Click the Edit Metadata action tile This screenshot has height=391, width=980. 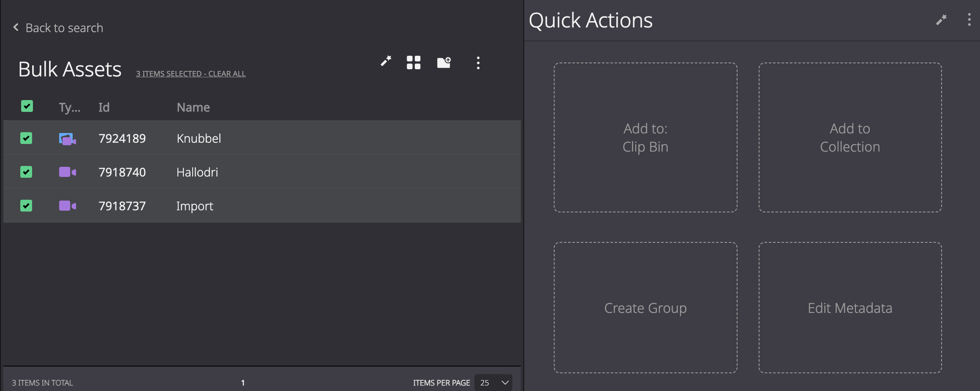(850, 308)
